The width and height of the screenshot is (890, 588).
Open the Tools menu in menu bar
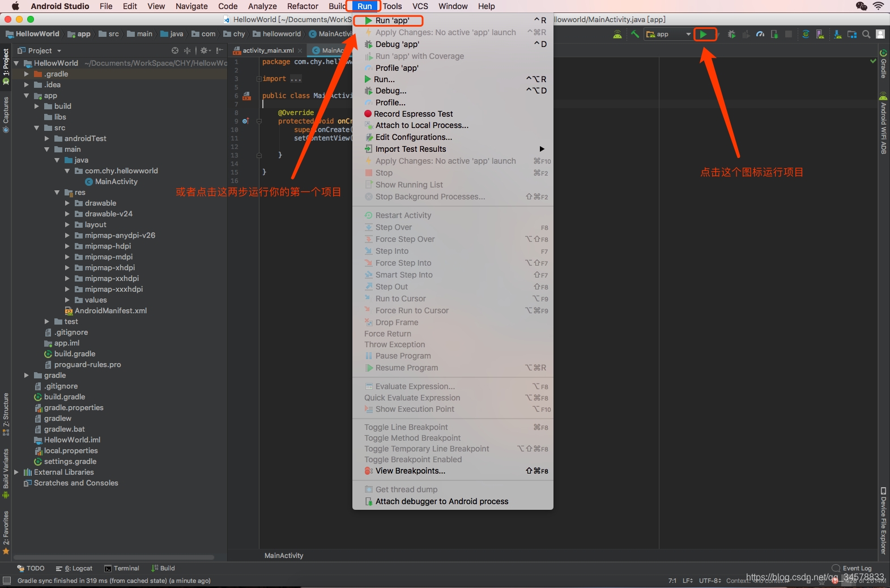[392, 6]
